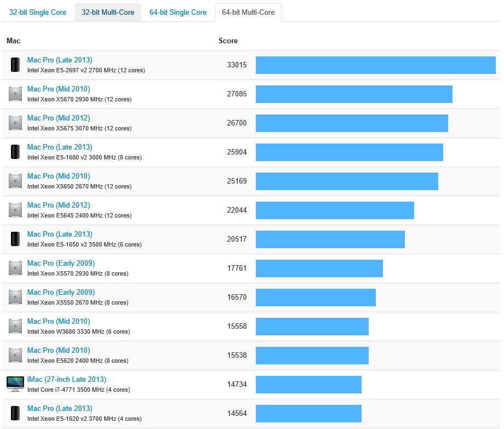This screenshot has height=429, width=504.
Task: Click the score bar for 27085
Action: (x=354, y=94)
